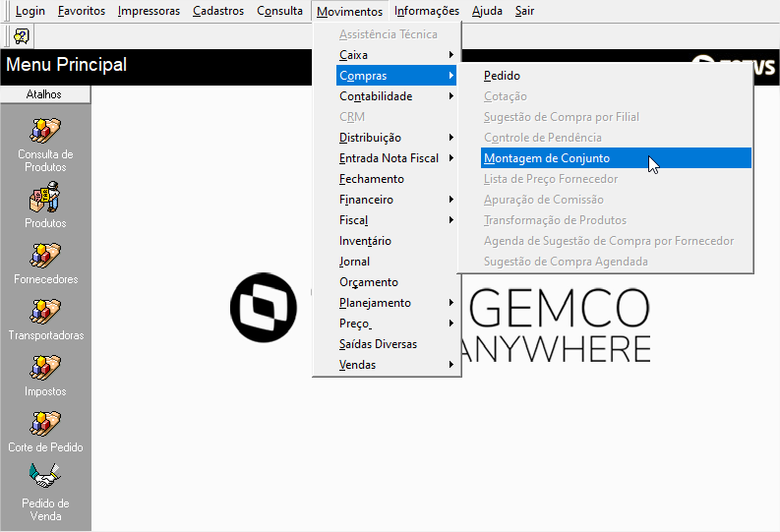Expand the Financeiro submenu
Viewport: 780px width, 532px height.
(x=396, y=200)
